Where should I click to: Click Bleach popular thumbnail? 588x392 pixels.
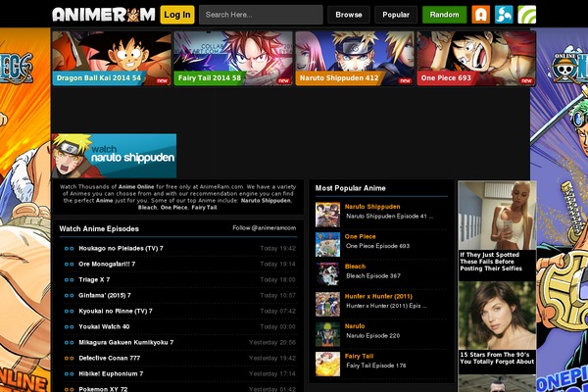[327, 274]
